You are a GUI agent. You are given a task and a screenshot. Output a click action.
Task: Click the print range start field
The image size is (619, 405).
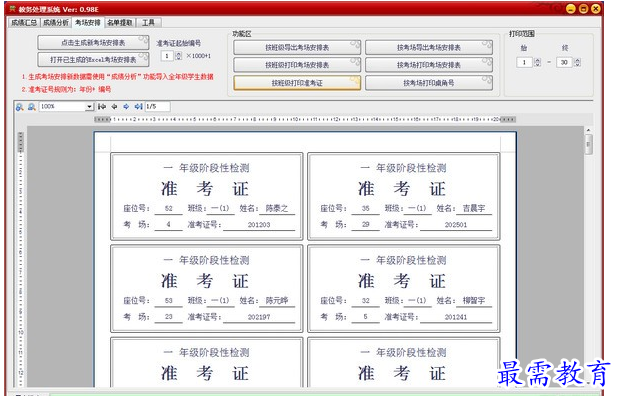[525, 62]
